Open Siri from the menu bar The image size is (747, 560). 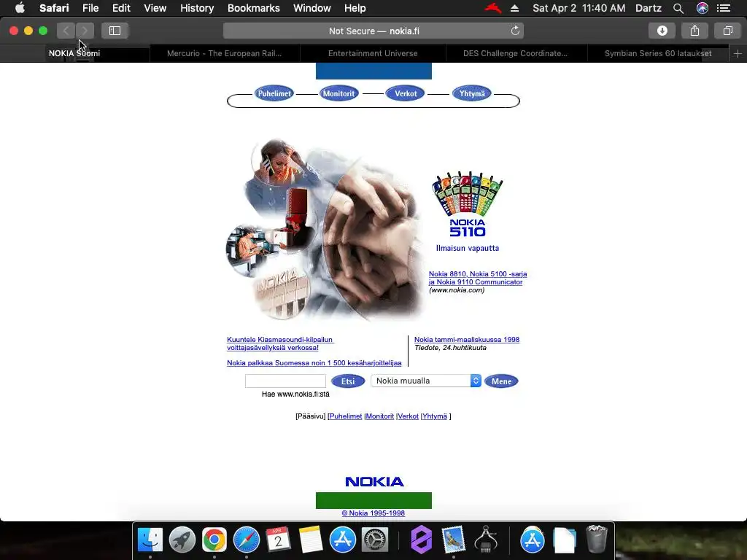coord(703,8)
